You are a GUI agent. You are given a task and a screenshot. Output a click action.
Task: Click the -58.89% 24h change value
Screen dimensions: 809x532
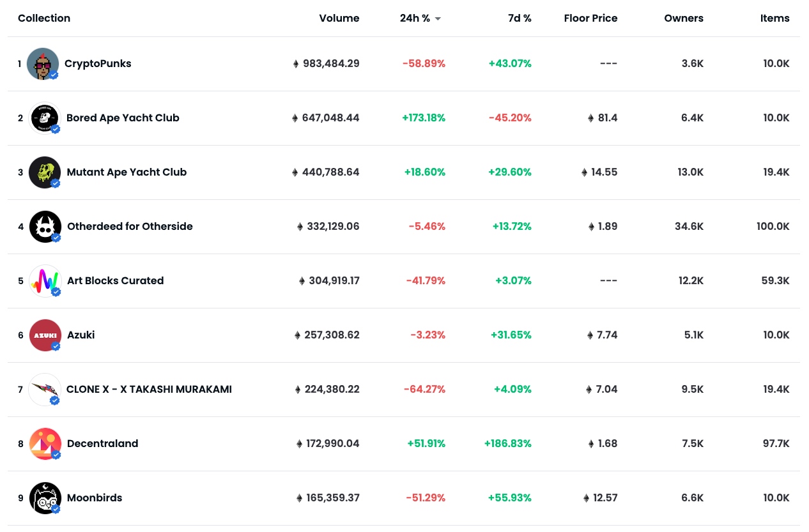424,64
